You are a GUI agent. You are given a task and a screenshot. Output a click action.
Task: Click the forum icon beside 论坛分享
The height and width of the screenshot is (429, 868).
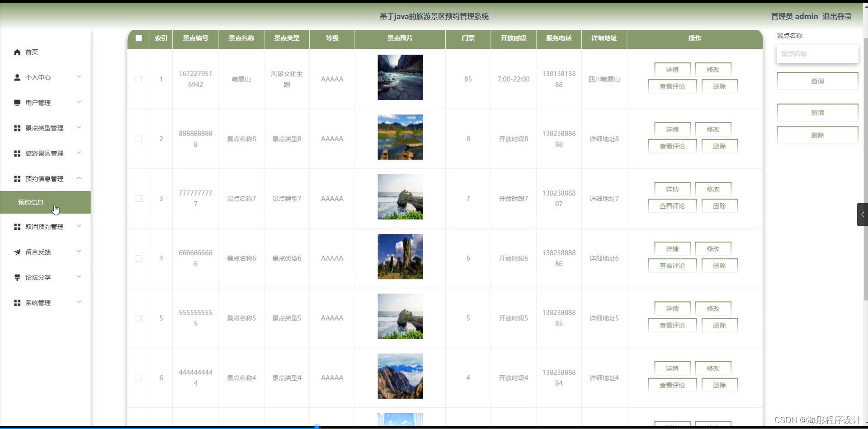(x=17, y=277)
